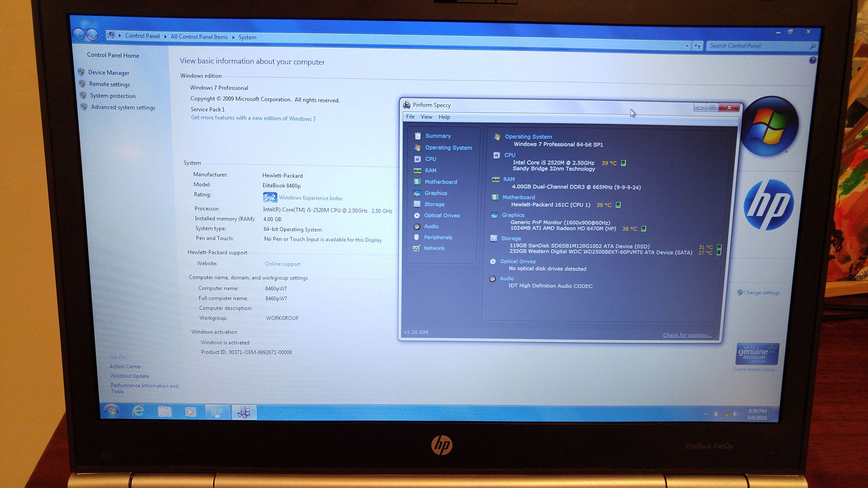The image size is (868, 488).
Task: Open HP Online support link
Action: (x=283, y=264)
